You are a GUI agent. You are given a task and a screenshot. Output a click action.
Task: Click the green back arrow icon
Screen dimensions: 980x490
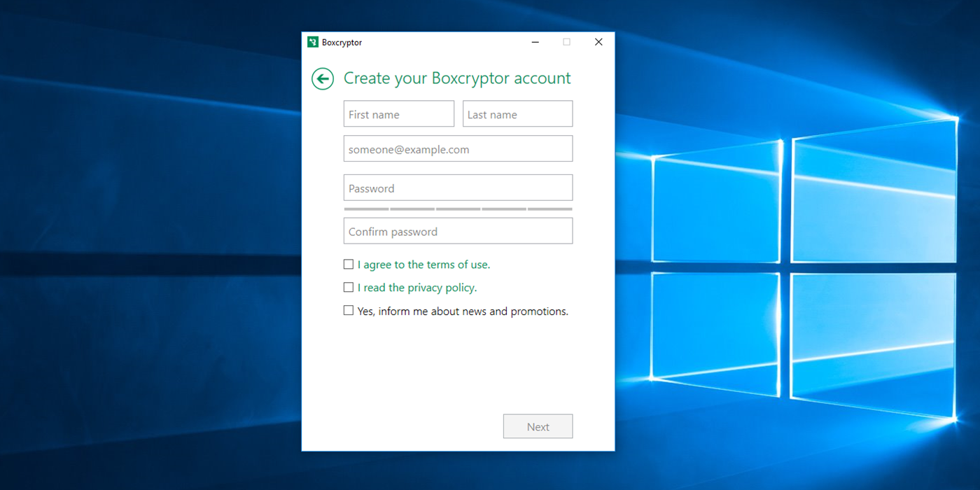click(323, 79)
